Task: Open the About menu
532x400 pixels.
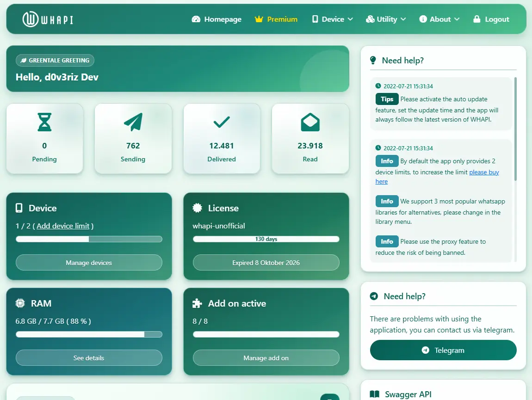Action: [439, 19]
